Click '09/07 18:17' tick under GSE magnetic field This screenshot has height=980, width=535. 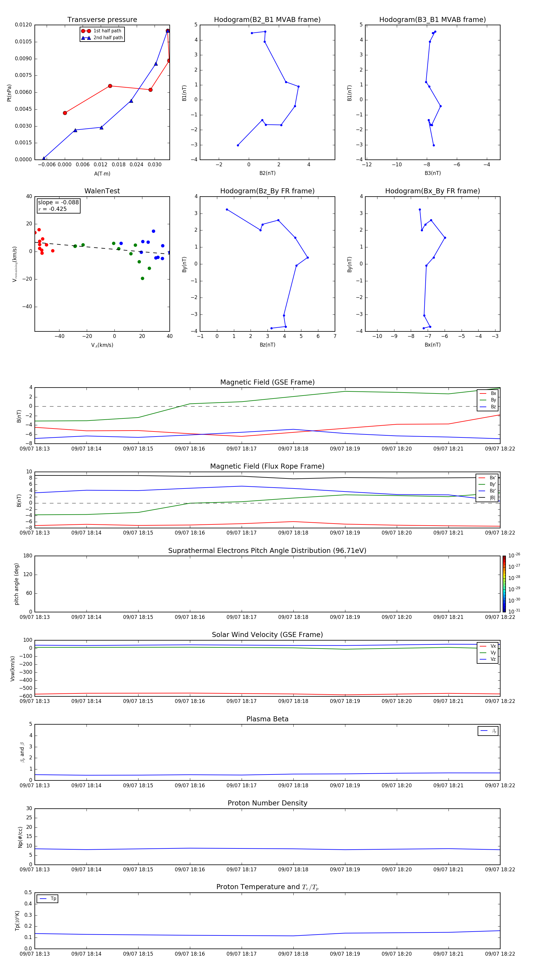(x=241, y=449)
